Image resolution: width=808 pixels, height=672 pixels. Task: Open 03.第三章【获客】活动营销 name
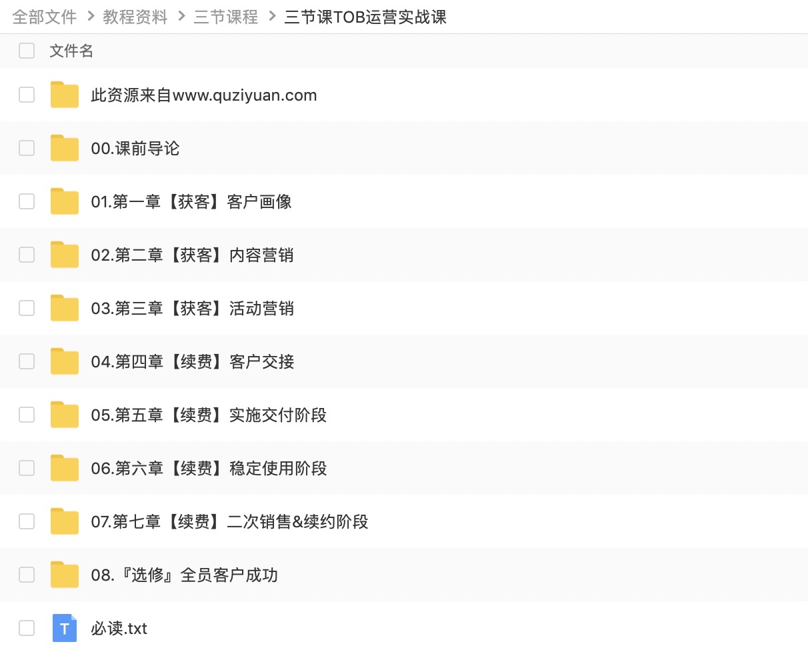[193, 309]
